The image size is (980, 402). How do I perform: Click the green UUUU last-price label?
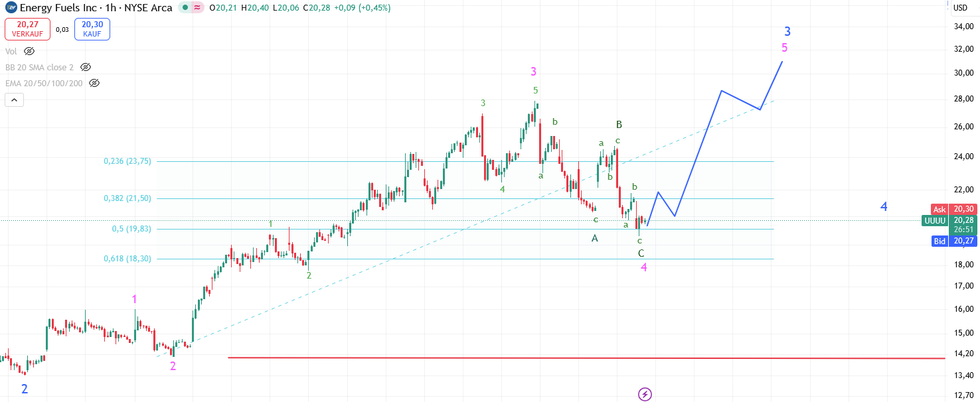pos(934,221)
